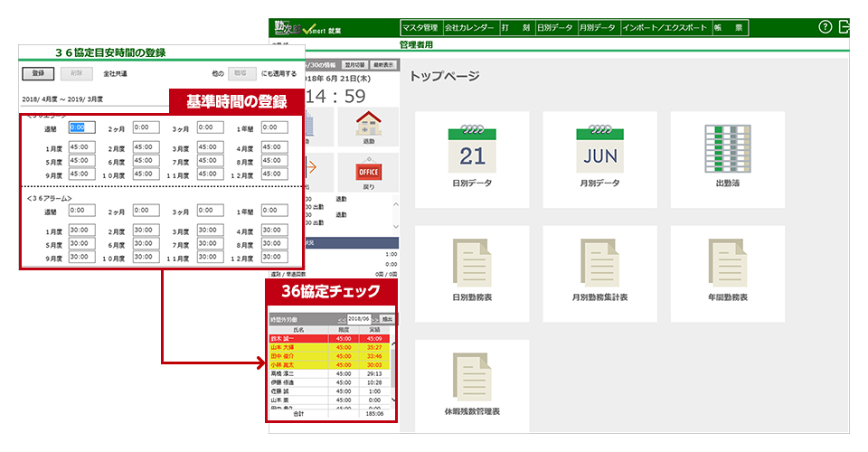Screen dimensions: 868x452
Task: Click the stamp history list up arrow
Action: tap(395, 204)
